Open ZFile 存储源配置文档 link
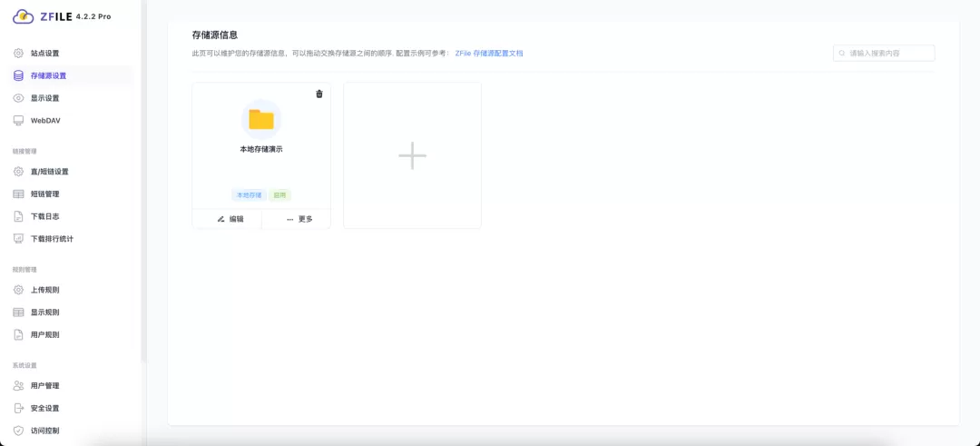Screen dimensions: 980x446 (489, 54)
